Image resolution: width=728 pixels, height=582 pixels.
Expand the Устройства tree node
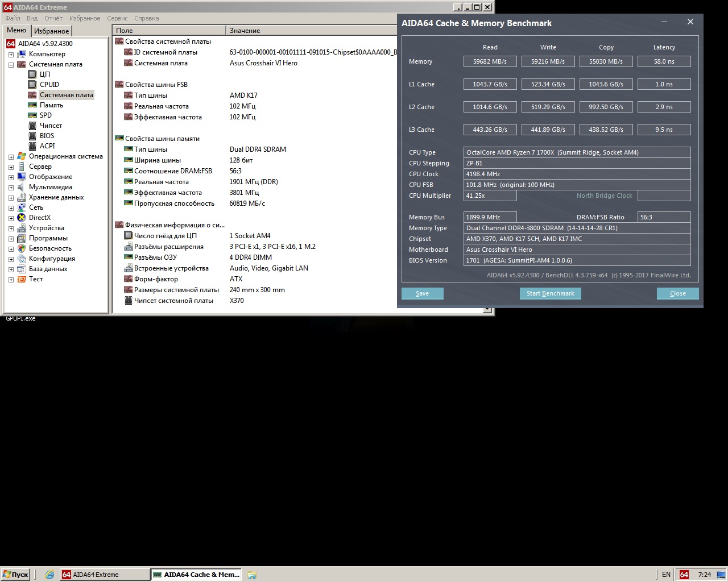pyautogui.click(x=11, y=228)
